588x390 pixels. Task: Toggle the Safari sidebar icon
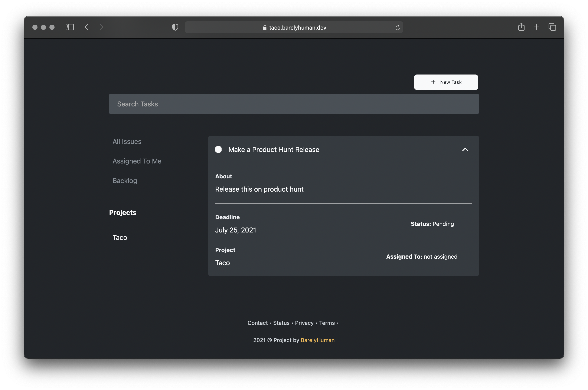pyautogui.click(x=69, y=27)
